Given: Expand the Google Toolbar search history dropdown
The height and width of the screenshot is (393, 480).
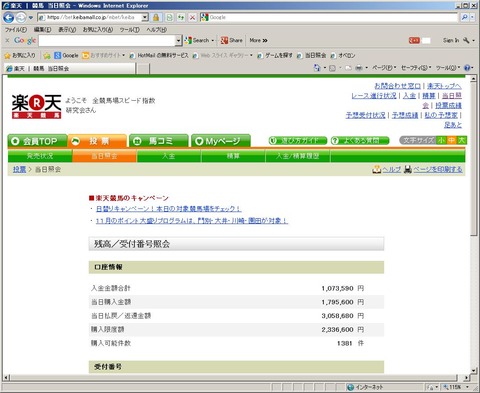Looking at the screenshot, I should (x=178, y=41).
